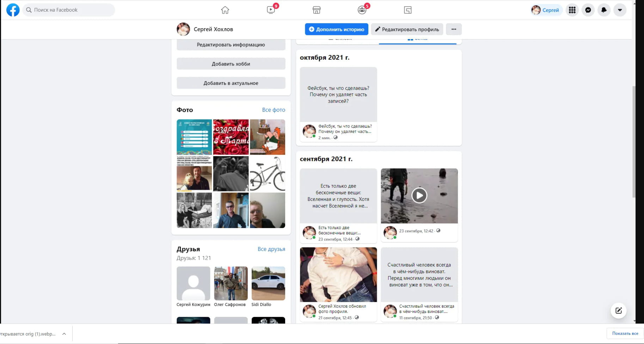
Task: Open the notifications bell
Action: (x=604, y=10)
